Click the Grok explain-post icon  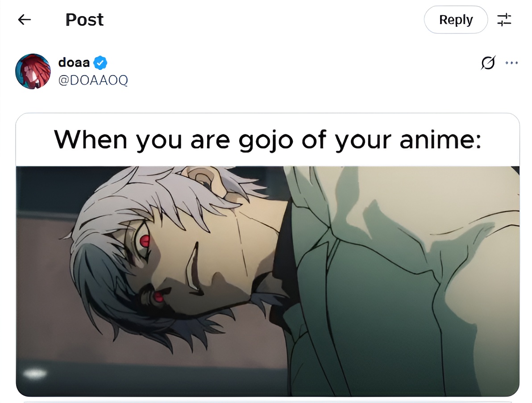[x=488, y=63]
